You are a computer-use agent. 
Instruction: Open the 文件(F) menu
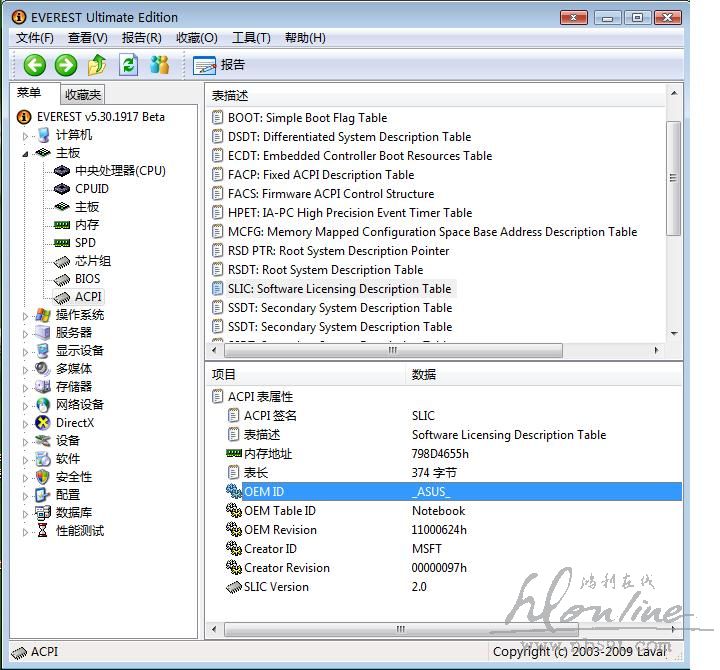(x=34, y=38)
